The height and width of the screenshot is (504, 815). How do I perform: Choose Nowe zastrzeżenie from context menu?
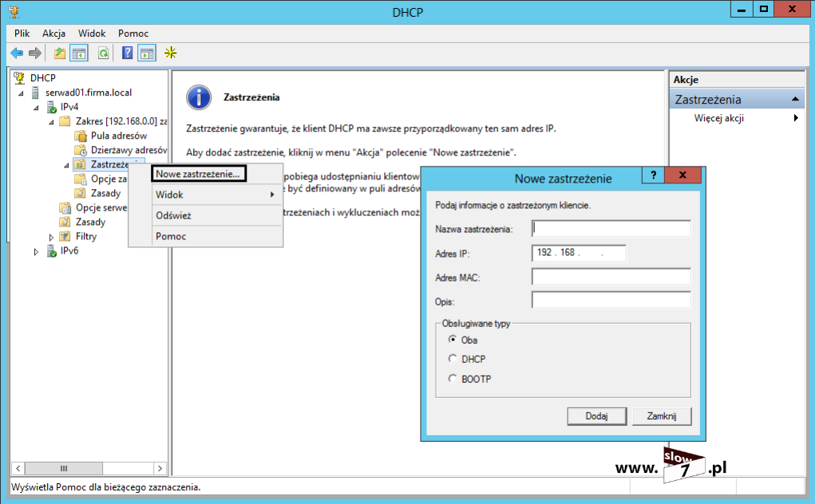[x=197, y=174]
